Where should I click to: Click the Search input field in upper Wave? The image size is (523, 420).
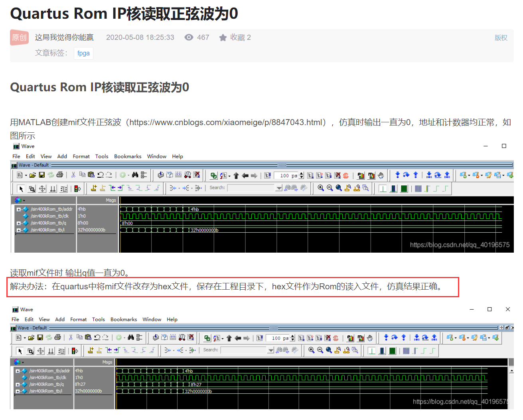251,188
